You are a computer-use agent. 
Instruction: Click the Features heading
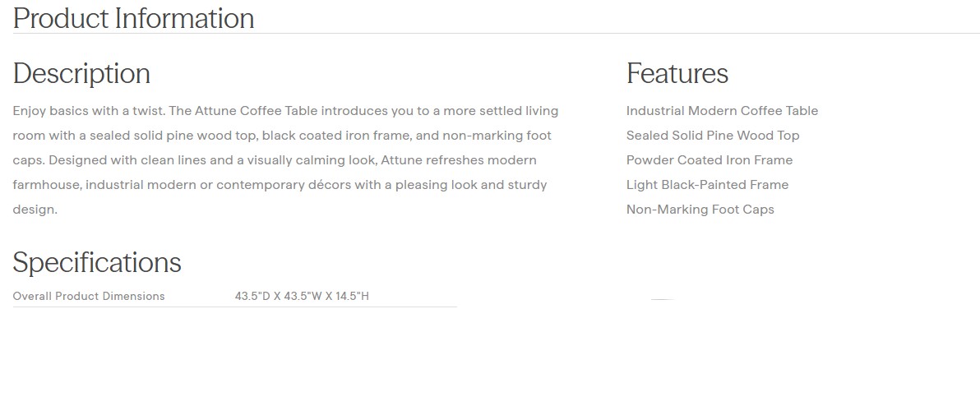(677, 73)
